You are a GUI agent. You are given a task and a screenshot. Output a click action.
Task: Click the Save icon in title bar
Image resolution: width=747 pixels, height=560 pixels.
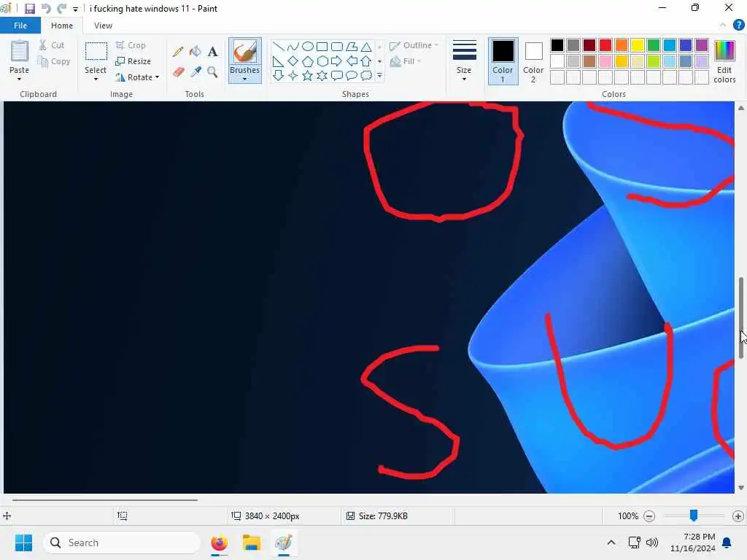29,9
